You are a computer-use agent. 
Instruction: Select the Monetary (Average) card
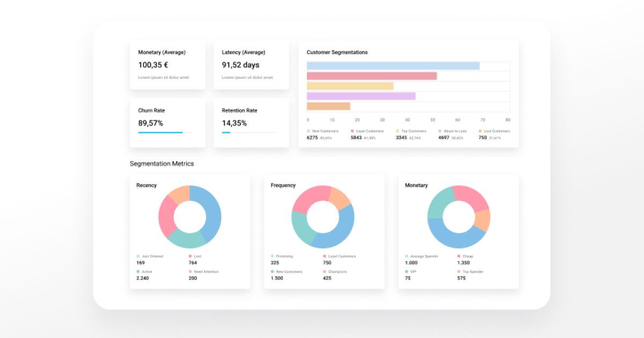167,64
